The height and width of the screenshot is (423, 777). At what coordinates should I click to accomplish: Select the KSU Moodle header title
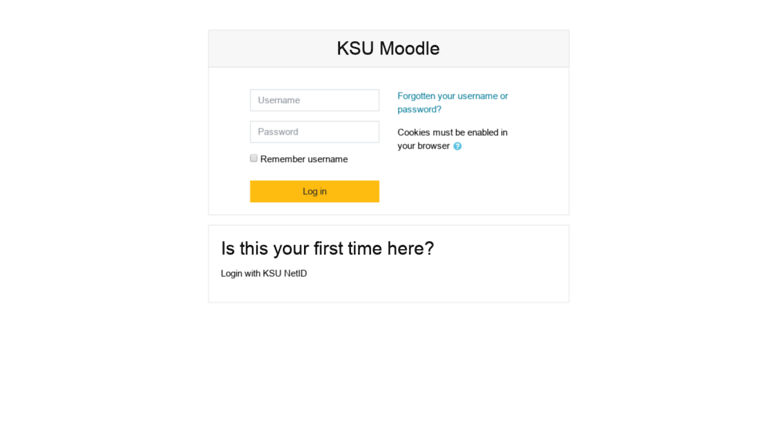pos(388,49)
